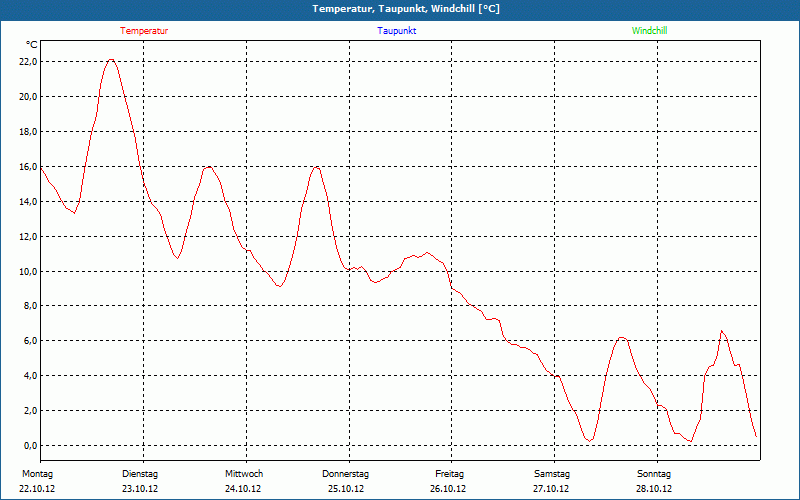Select the 4,0 y-axis value
Viewport: 800px width, 500px height.
30,376
